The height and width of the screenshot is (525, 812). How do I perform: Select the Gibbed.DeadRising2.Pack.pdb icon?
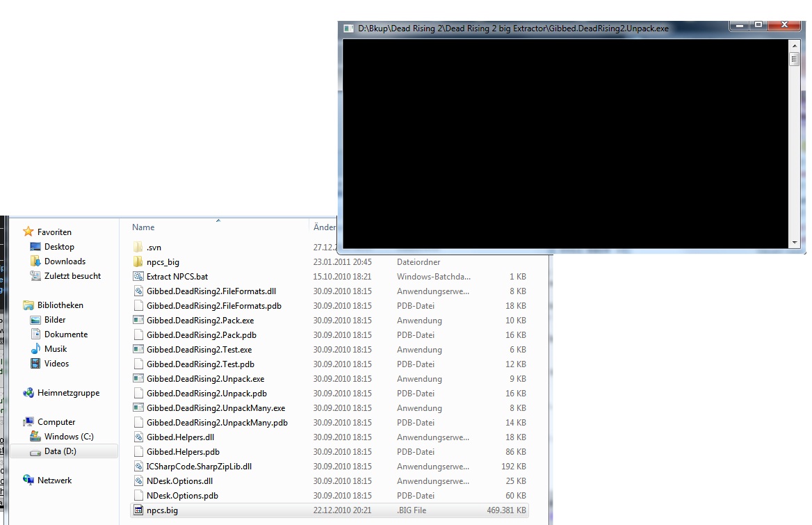point(138,334)
